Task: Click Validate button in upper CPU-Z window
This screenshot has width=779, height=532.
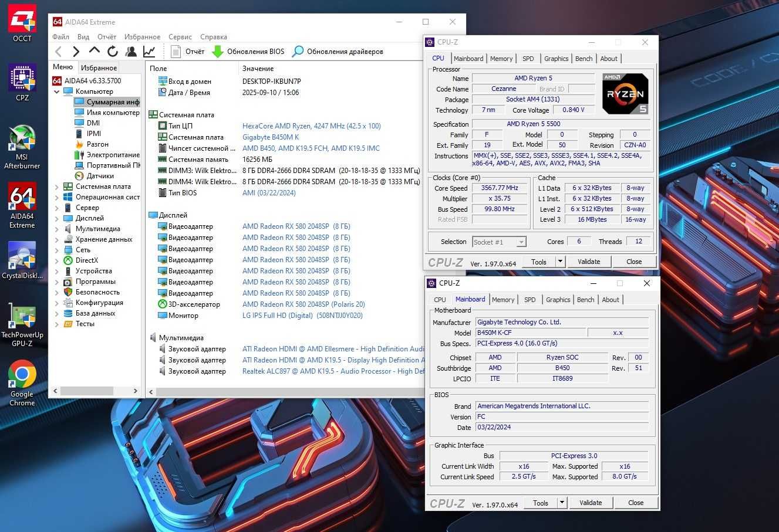Action: point(589,262)
